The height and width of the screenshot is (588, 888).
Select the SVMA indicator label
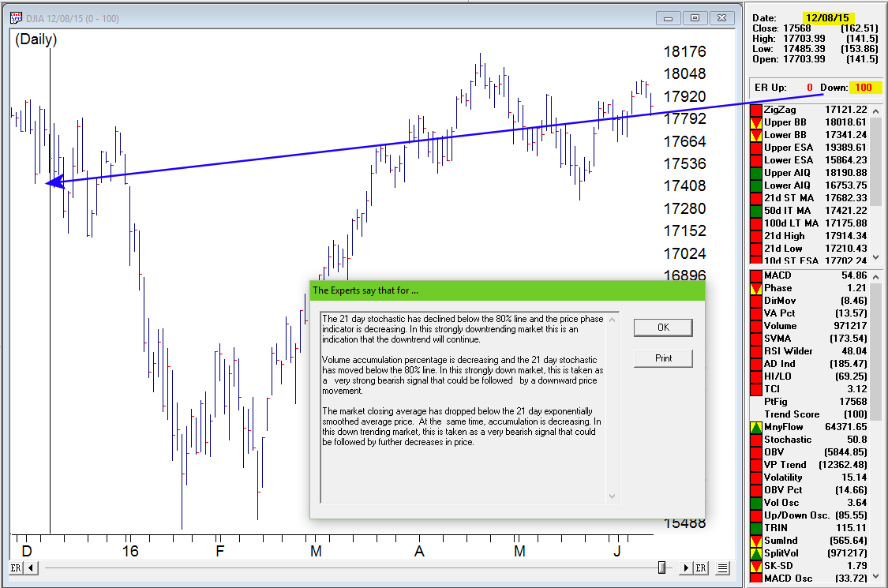point(777,338)
